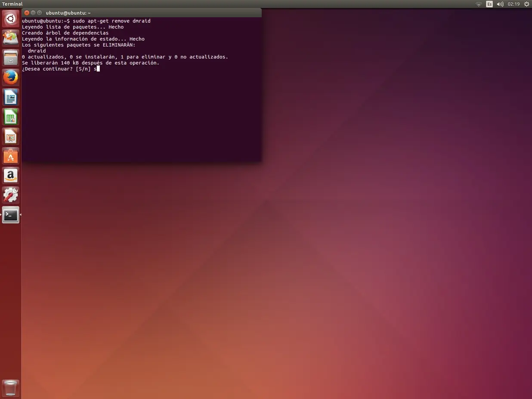Open LibreOffice Impress presentation launcher
The width and height of the screenshot is (532, 399).
[10, 136]
